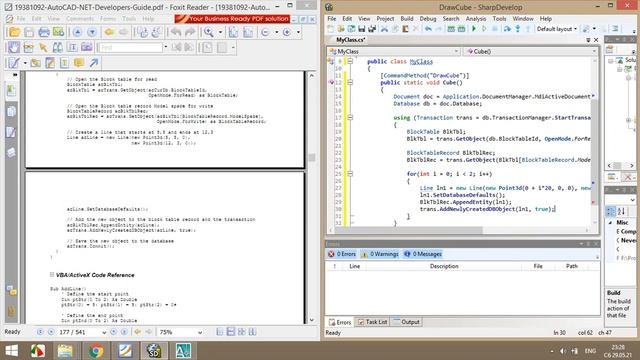Open the Default layout dropdown in SharpDevelop
The height and width of the screenshot is (360, 640).
[557, 29]
